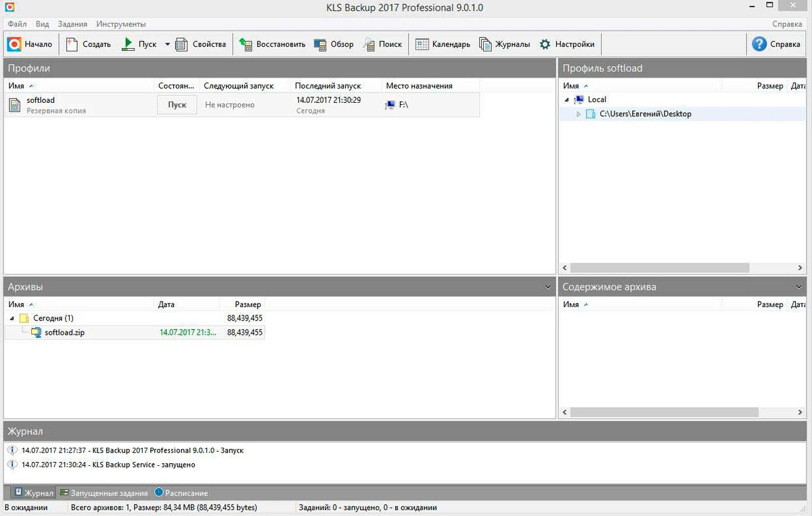The image size is (812, 516).
Task: Collapse the Содержимое архива panel with its chevron
Action: click(x=799, y=287)
